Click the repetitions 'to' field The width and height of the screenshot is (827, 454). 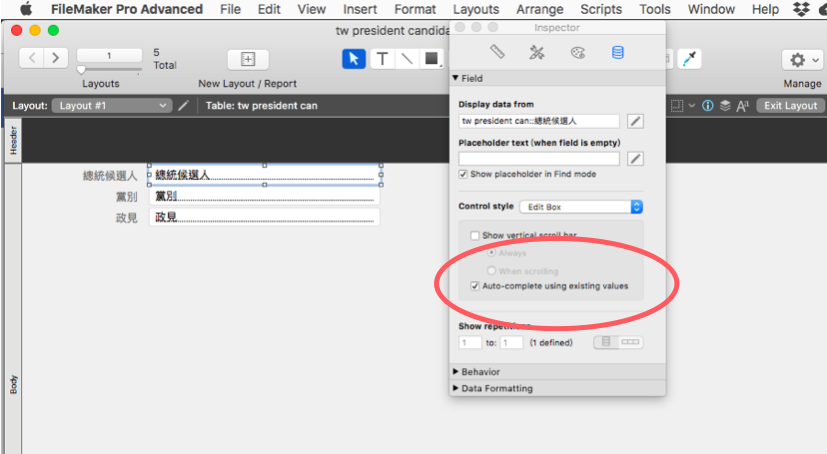511,343
